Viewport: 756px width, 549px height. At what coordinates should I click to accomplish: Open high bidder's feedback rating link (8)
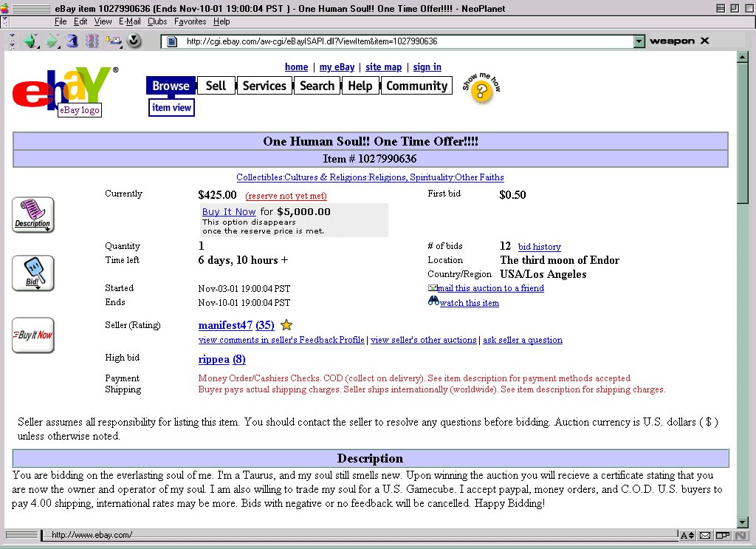pos(238,359)
